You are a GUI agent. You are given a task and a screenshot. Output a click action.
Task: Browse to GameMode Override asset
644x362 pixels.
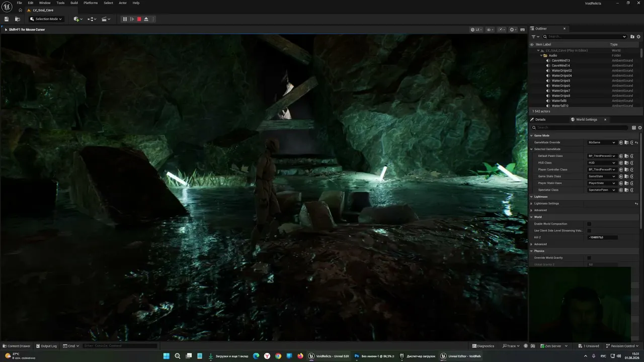point(626,142)
